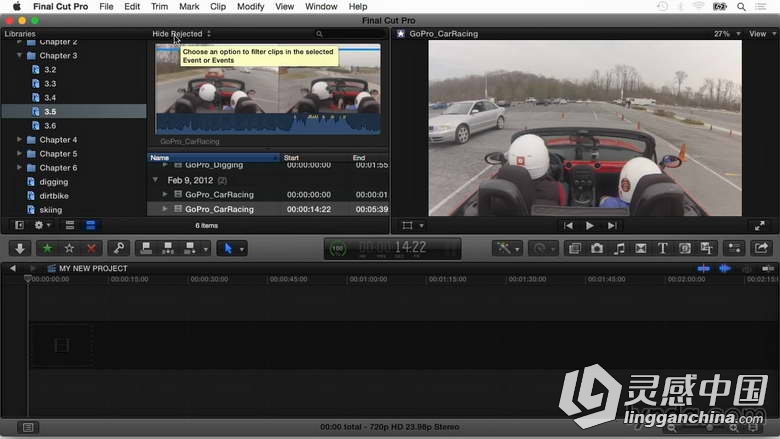Show the Effects browser
The width and height of the screenshot is (780, 439).
(575, 248)
